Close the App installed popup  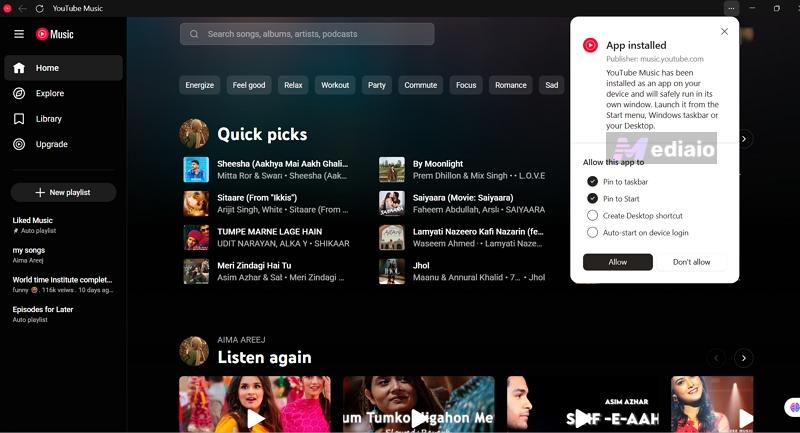pos(724,32)
